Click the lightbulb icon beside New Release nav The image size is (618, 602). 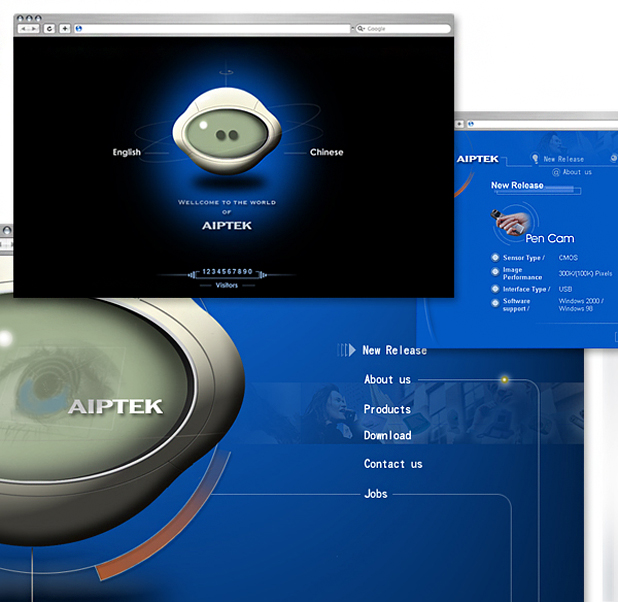(x=535, y=158)
